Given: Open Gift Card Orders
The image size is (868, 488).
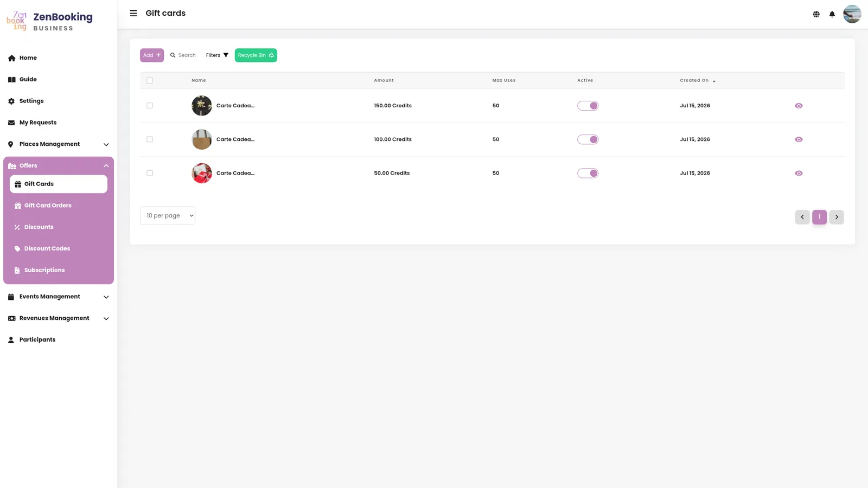Looking at the screenshot, I should 59,206.
